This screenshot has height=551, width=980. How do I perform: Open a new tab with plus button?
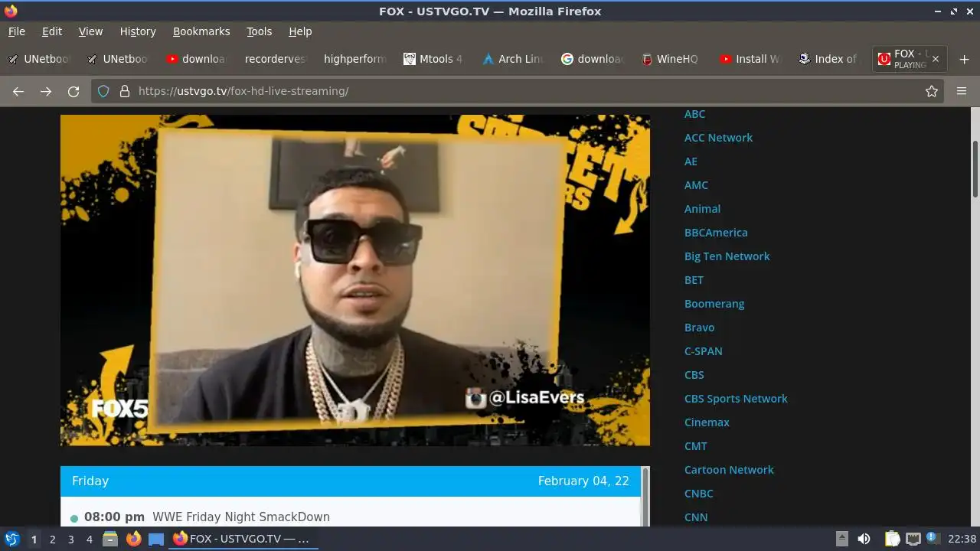pos(964,59)
